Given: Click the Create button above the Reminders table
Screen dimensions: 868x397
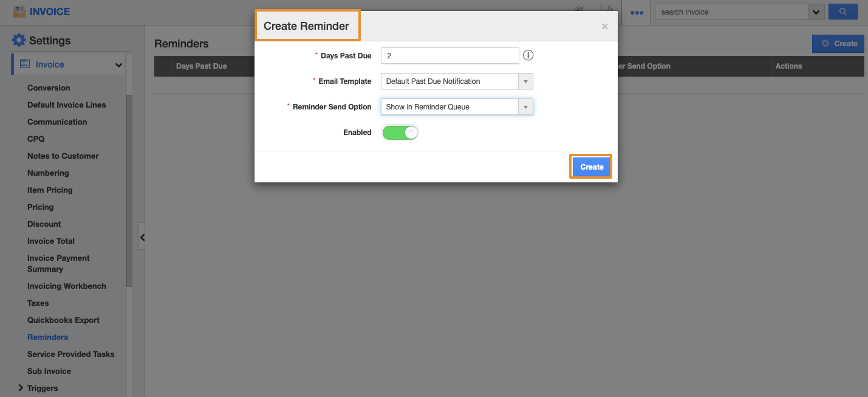Looking at the screenshot, I should point(838,44).
